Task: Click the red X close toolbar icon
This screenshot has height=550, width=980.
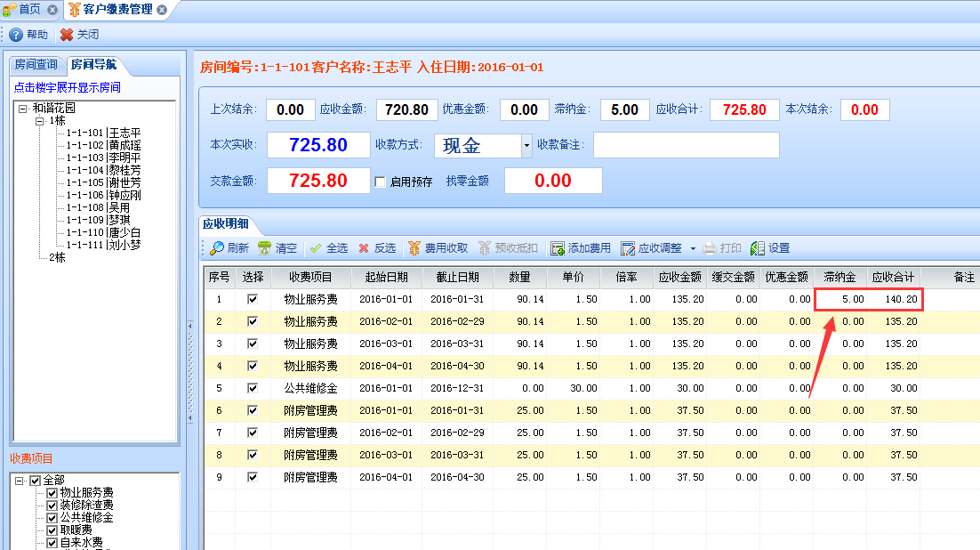Action: click(67, 35)
